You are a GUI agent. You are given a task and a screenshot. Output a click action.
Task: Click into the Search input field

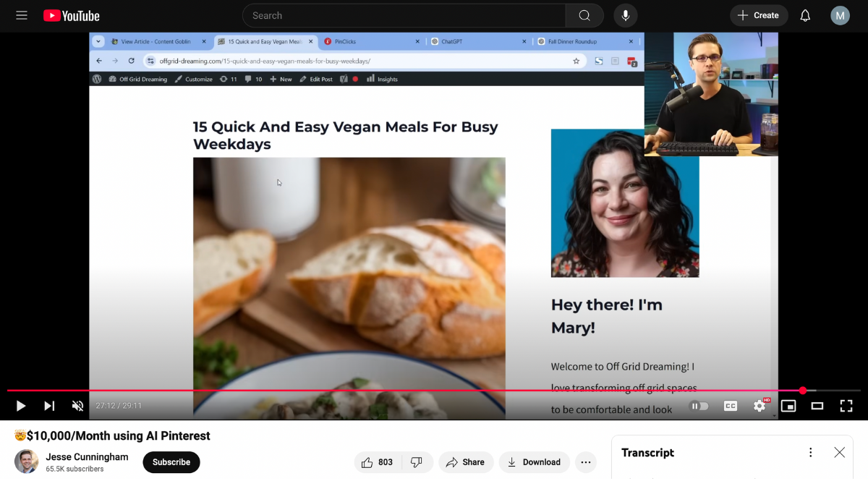pyautogui.click(x=405, y=15)
